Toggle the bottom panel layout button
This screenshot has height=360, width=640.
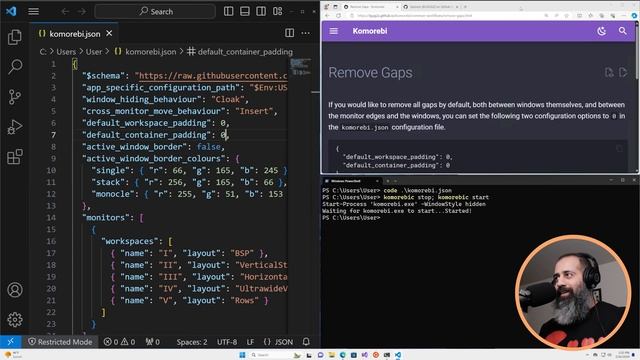245,11
